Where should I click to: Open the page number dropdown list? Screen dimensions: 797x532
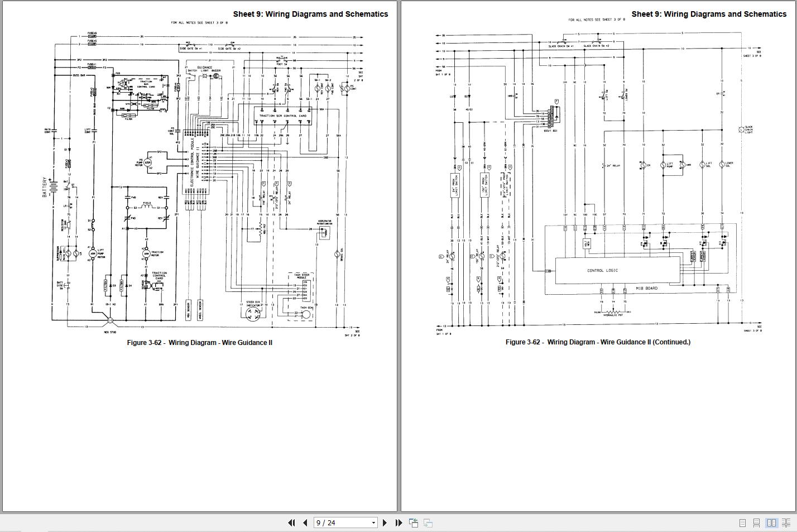pyautogui.click(x=373, y=523)
